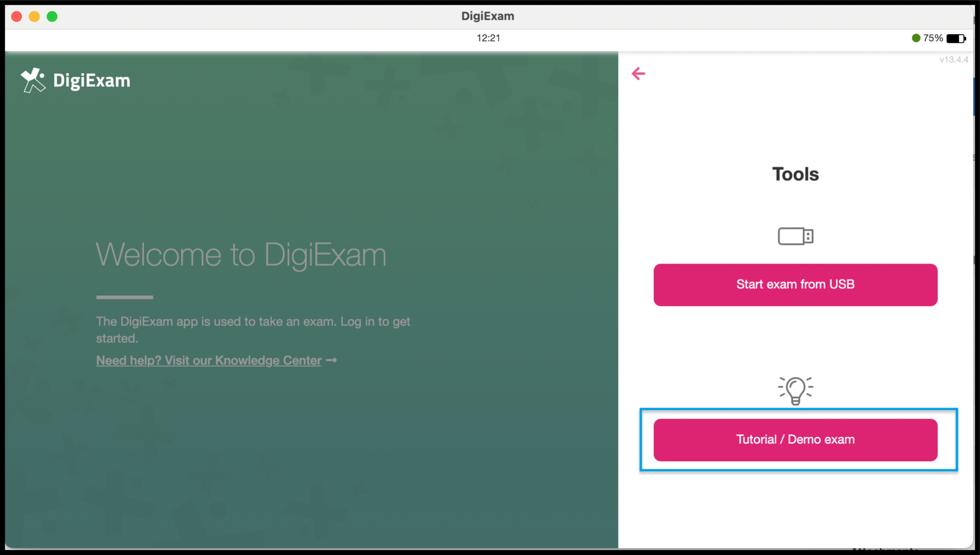The image size is (980, 555).
Task: Go back using the pink arrow
Action: coord(638,74)
